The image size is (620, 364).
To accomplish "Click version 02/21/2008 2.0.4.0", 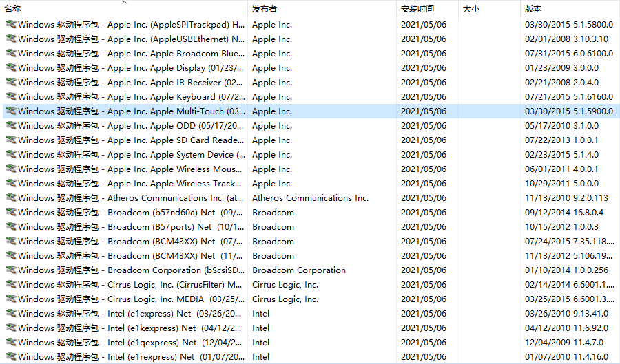I will (561, 83).
